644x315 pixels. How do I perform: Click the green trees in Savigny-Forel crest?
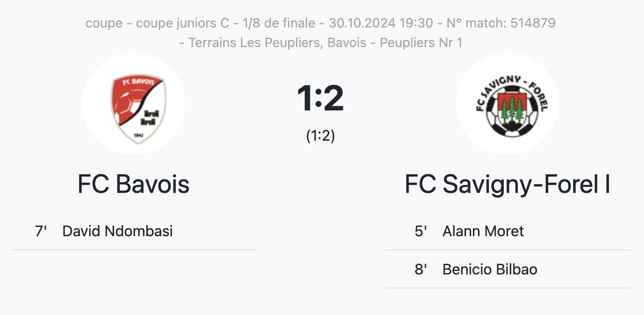(513, 109)
